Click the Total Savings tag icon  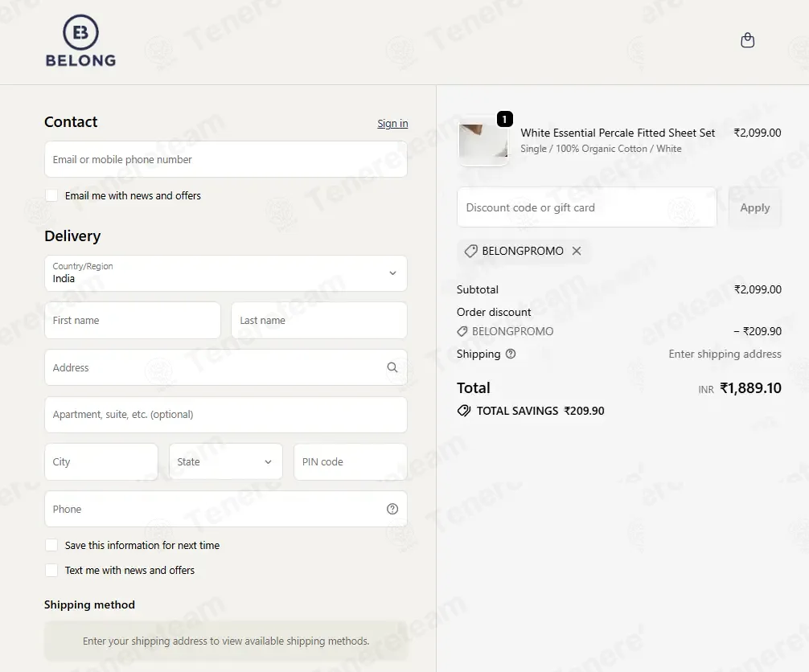point(464,411)
